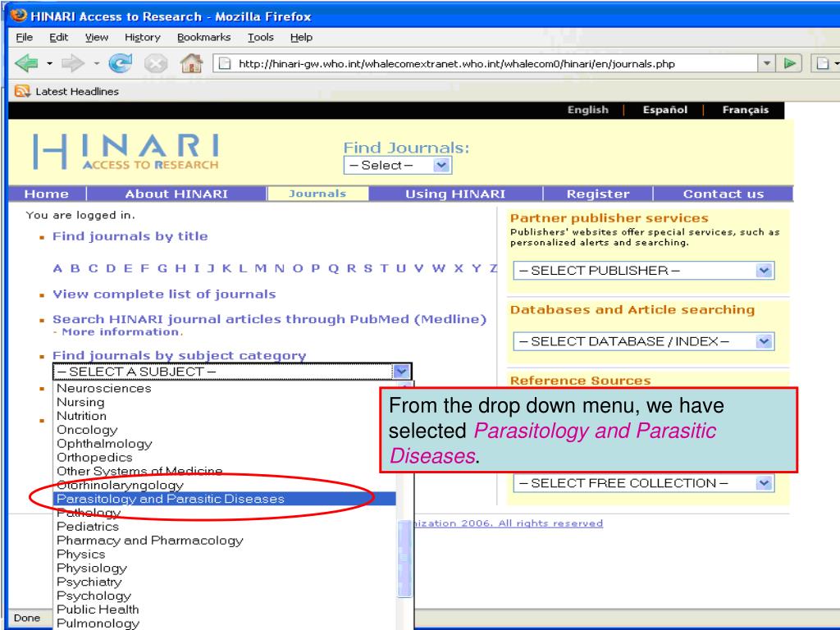Click the Latest Headlines RSS feed icon
The width and height of the screenshot is (840, 630).
(x=22, y=91)
